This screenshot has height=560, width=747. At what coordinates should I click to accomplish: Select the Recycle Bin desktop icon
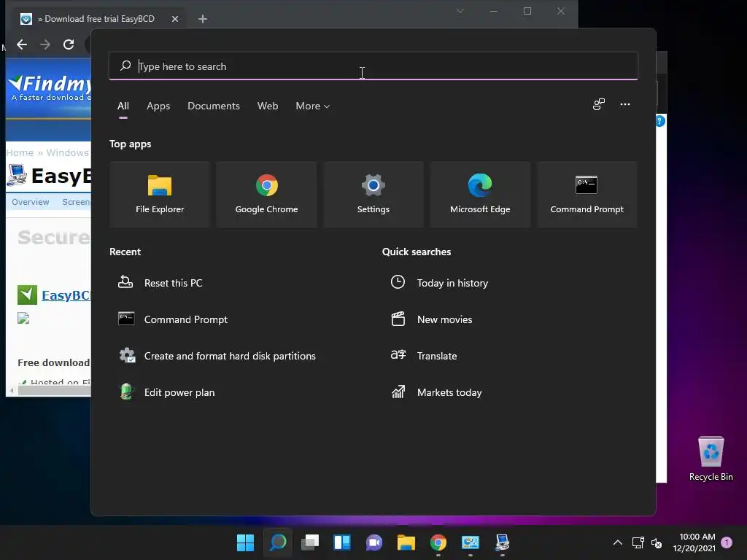(711, 459)
